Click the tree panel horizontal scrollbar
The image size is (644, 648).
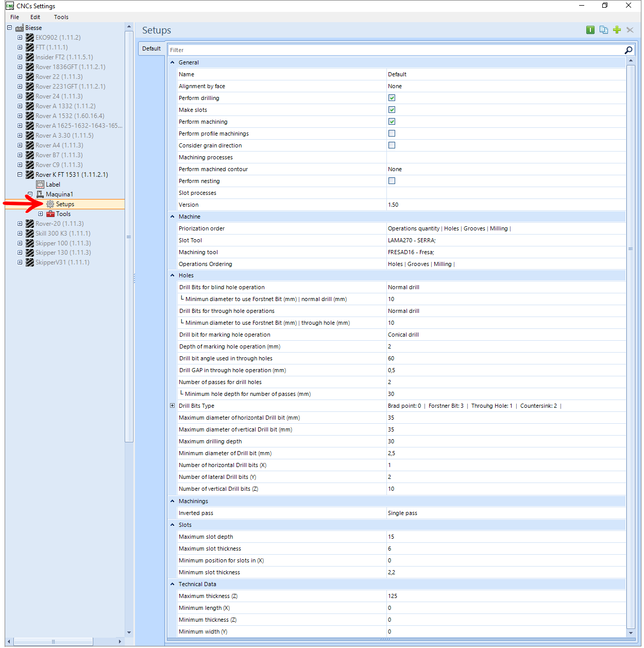click(53, 642)
